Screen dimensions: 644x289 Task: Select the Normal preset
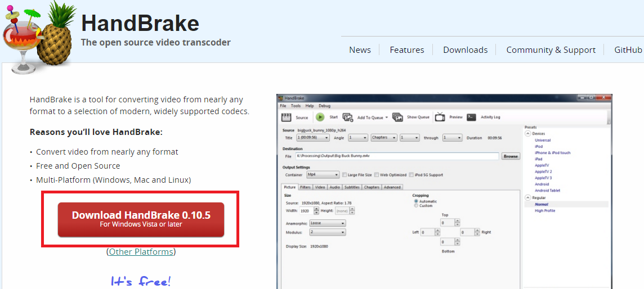(x=542, y=204)
